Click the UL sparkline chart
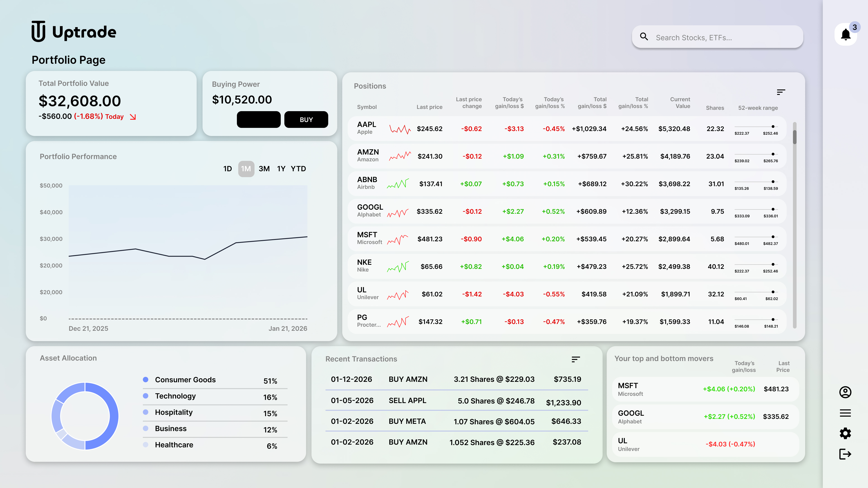This screenshot has width=868, height=488. [398, 295]
